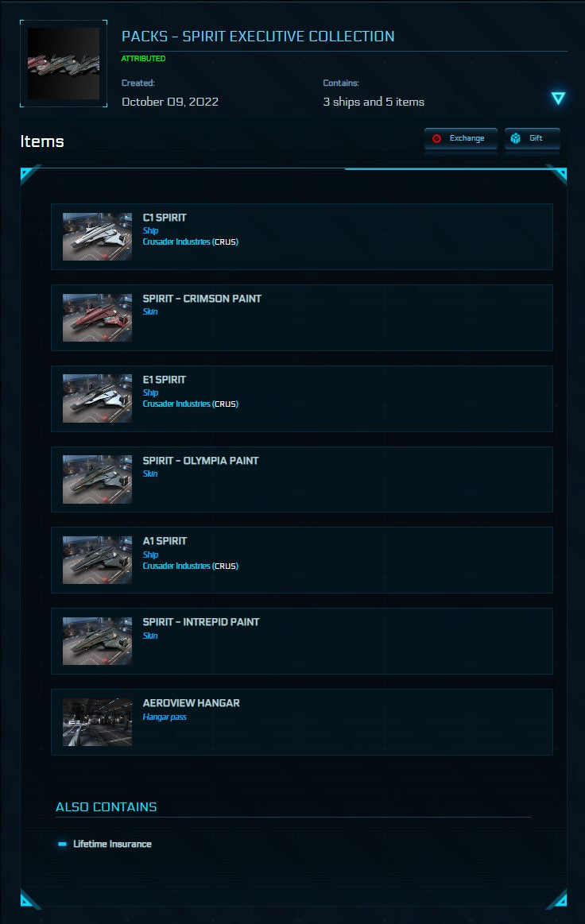Open the pack thumbnail image

[64, 64]
